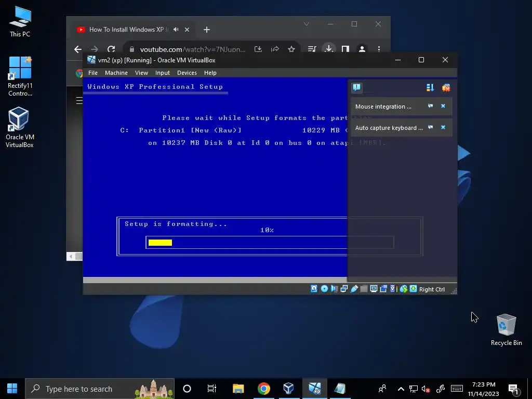Click the network adapter status icon
The image size is (532, 399).
pyautogui.click(x=344, y=289)
